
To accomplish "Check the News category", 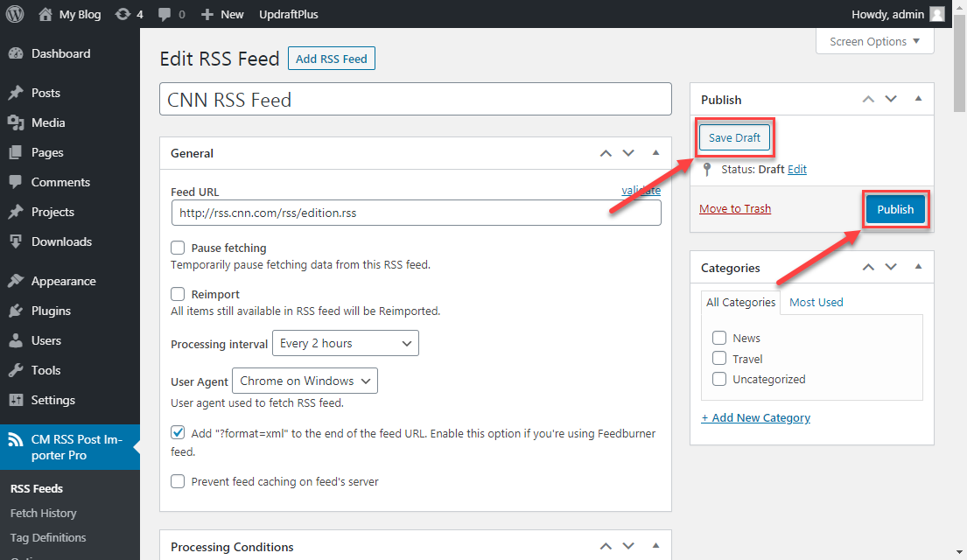I will coord(719,338).
